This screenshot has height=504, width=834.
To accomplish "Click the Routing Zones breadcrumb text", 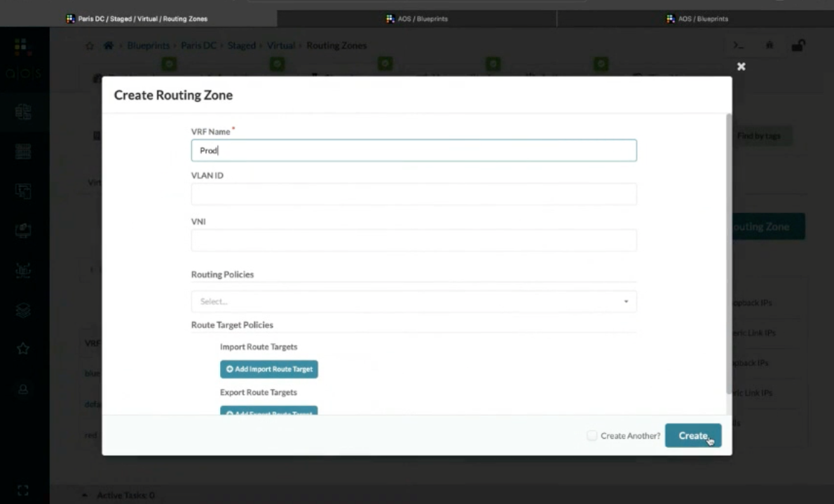I will click(336, 46).
